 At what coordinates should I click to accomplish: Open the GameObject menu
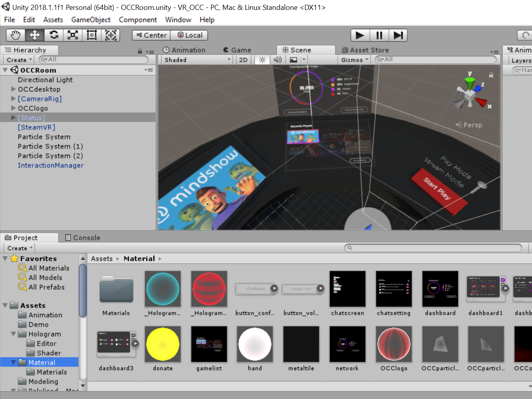(x=91, y=20)
